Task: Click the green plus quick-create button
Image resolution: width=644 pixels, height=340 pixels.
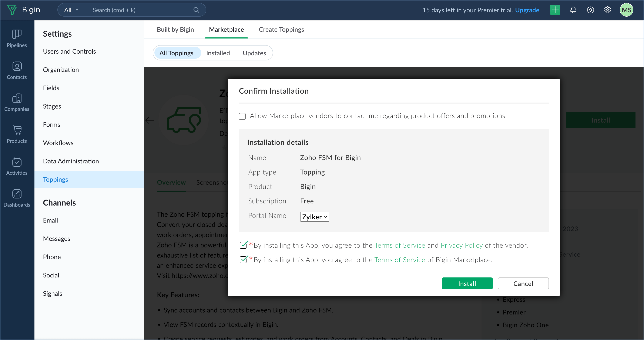Action: (x=555, y=10)
